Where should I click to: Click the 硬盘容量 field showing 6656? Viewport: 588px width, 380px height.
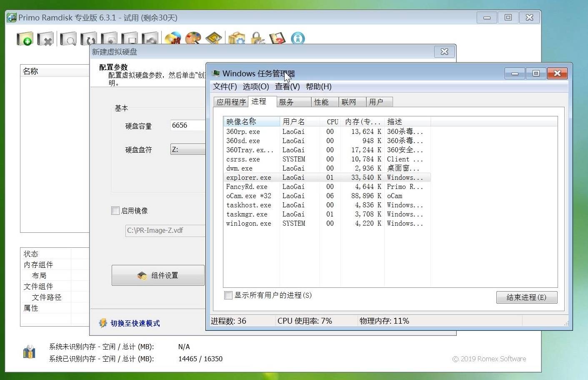pos(188,125)
